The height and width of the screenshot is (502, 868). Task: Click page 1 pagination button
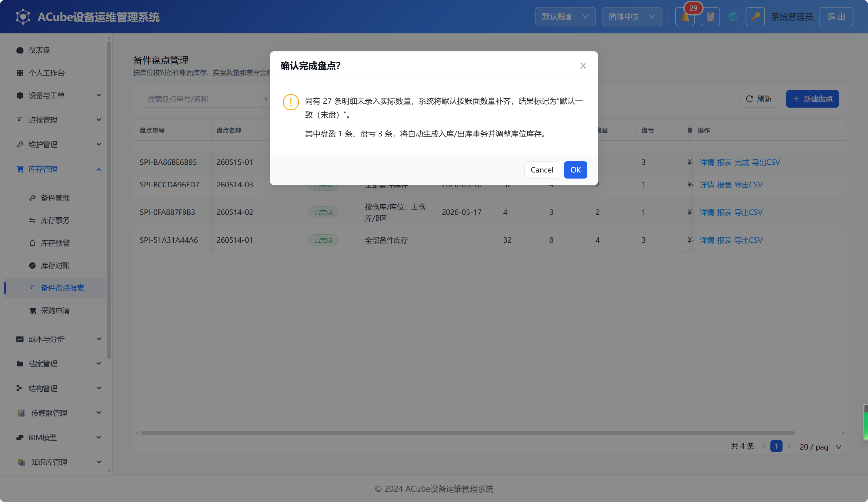tap(776, 446)
